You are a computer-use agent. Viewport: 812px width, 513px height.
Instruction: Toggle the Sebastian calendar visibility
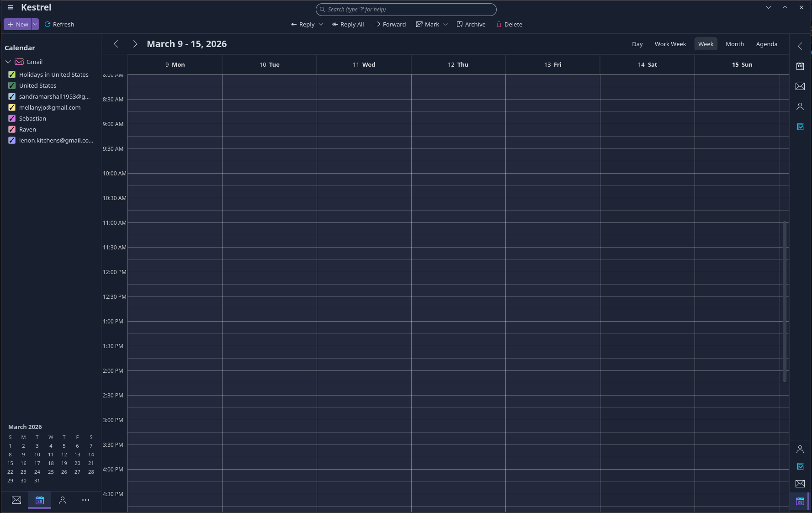[11, 118]
